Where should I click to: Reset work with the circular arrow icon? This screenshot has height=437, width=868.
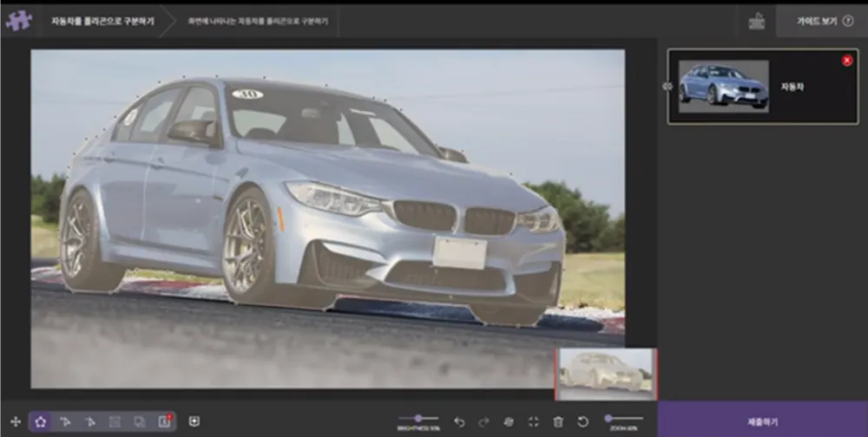pyautogui.click(x=583, y=421)
